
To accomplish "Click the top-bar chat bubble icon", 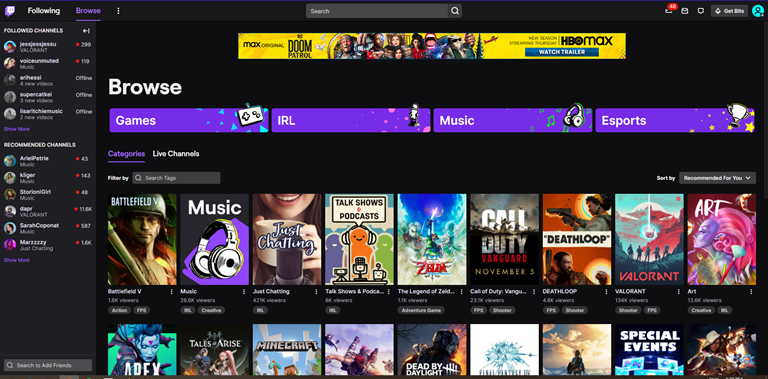I will (x=700, y=11).
